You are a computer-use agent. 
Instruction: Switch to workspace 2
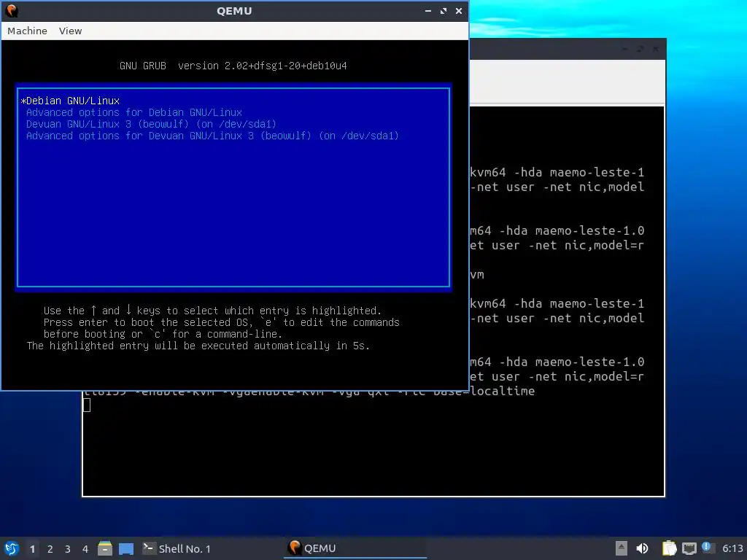click(50, 549)
